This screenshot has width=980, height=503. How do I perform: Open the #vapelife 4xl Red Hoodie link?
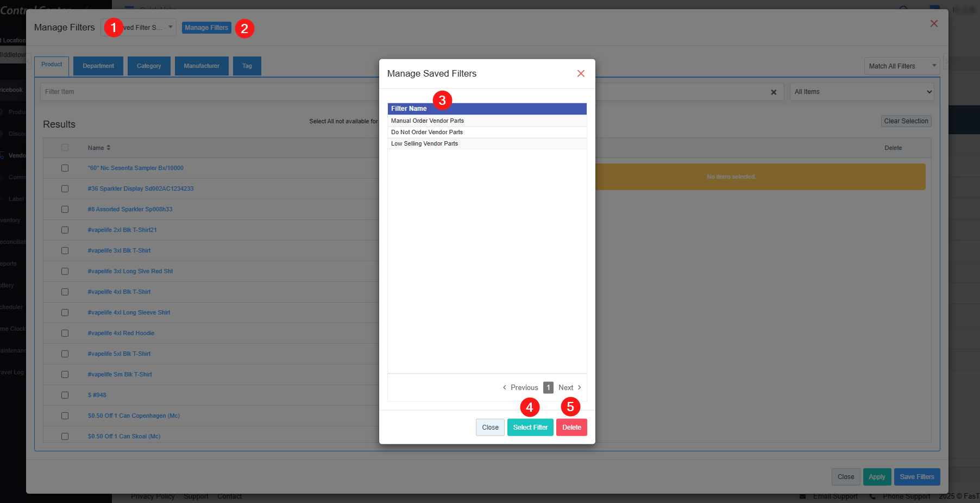(x=121, y=334)
